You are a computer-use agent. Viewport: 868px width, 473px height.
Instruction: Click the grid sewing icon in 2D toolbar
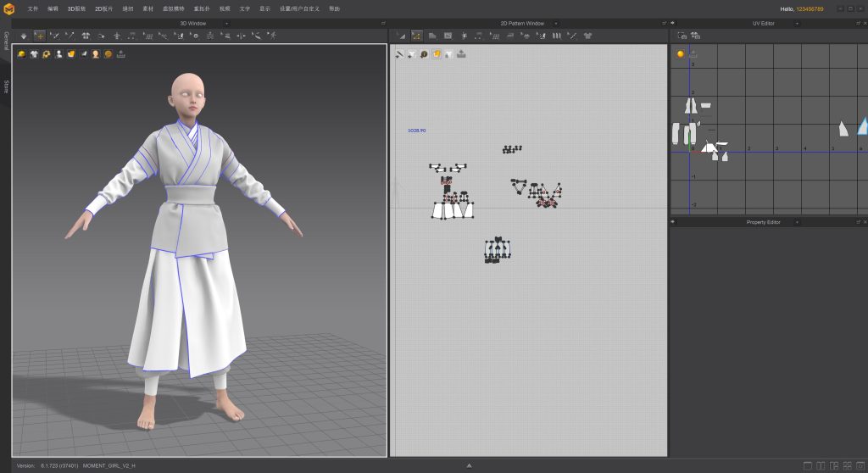(494, 36)
